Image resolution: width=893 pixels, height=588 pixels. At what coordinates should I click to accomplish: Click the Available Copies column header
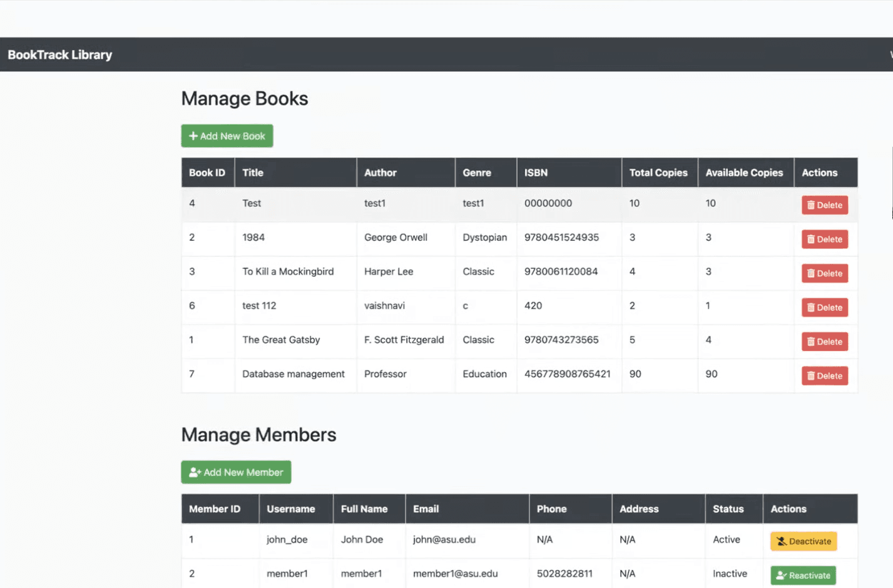pos(745,172)
